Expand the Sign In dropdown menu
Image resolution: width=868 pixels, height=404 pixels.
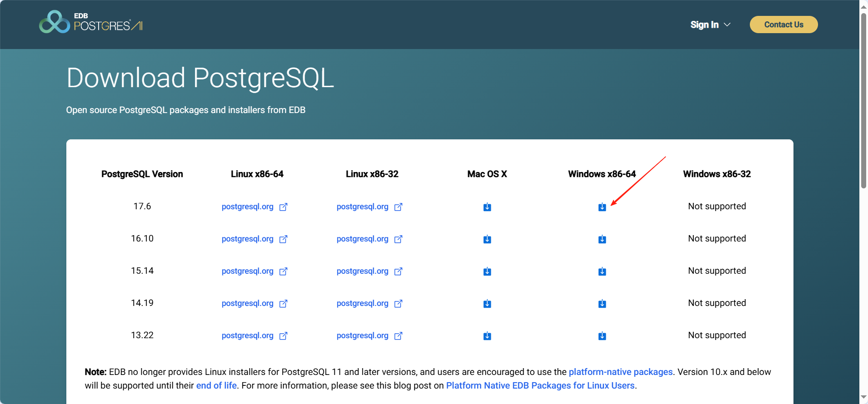tap(710, 25)
